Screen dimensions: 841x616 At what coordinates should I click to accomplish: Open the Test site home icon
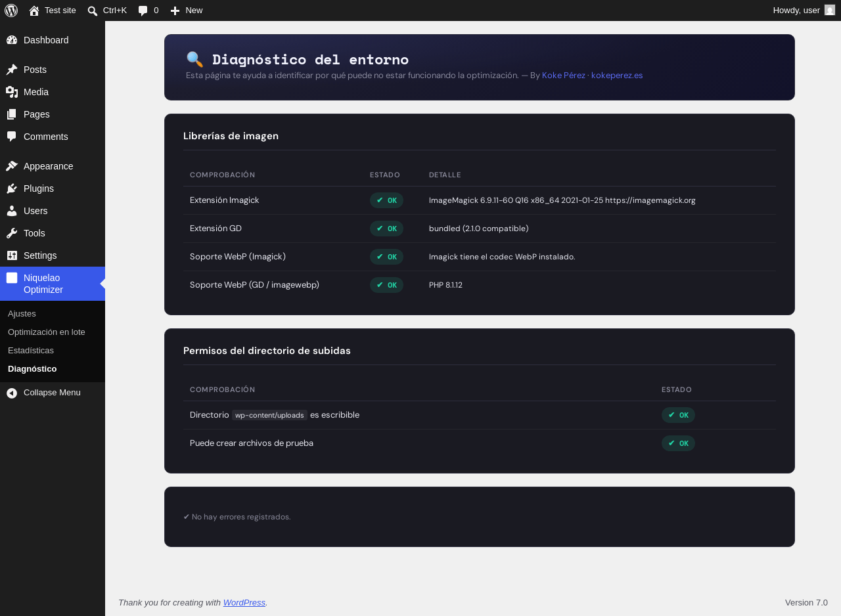pos(34,11)
